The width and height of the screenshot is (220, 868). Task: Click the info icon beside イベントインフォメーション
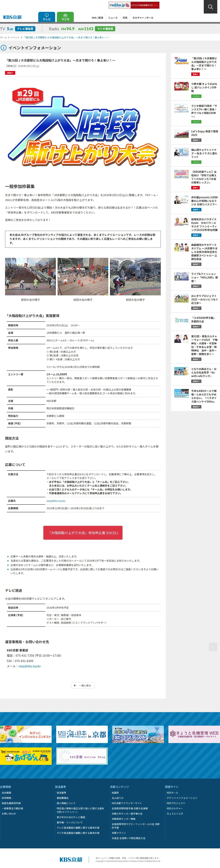tap(3, 48)
